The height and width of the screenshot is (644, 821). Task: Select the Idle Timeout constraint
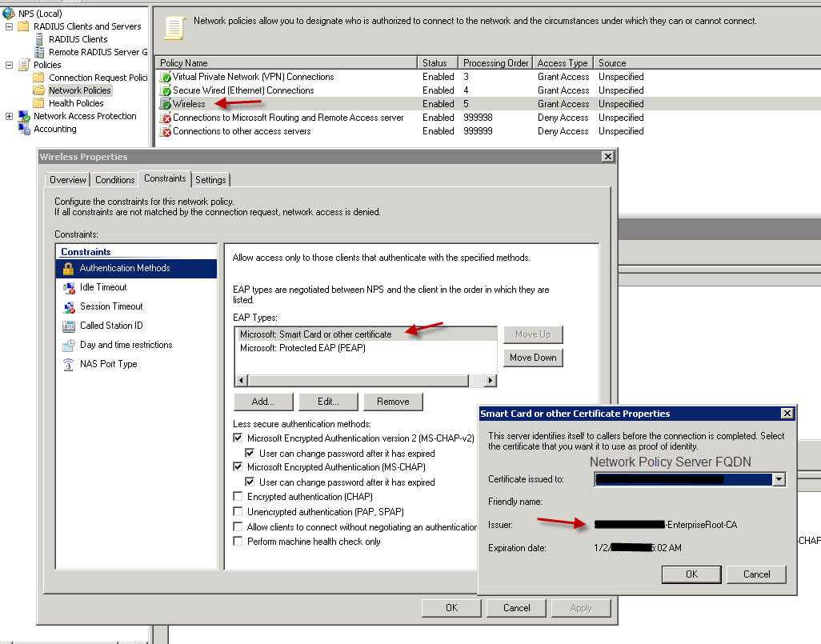136,287
